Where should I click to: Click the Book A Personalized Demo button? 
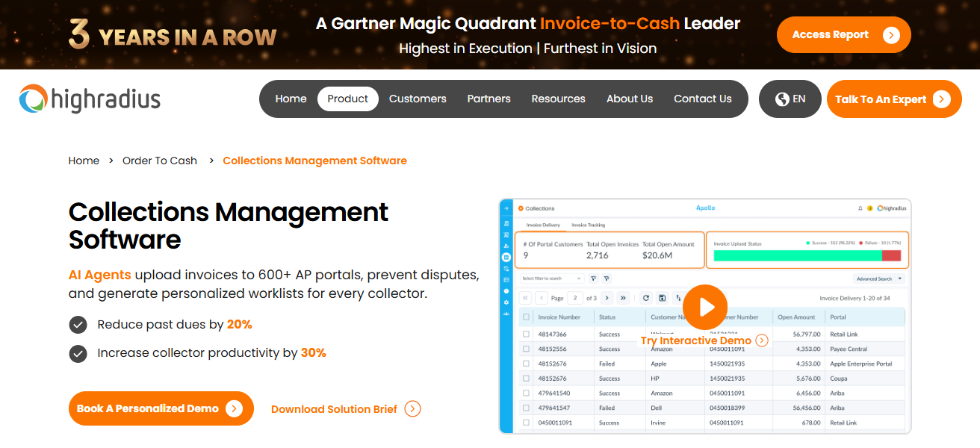pos(161,408)
